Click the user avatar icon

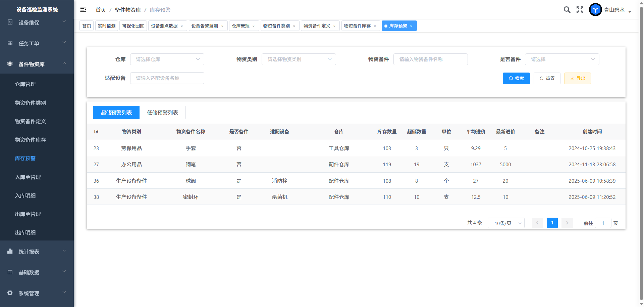595,10
